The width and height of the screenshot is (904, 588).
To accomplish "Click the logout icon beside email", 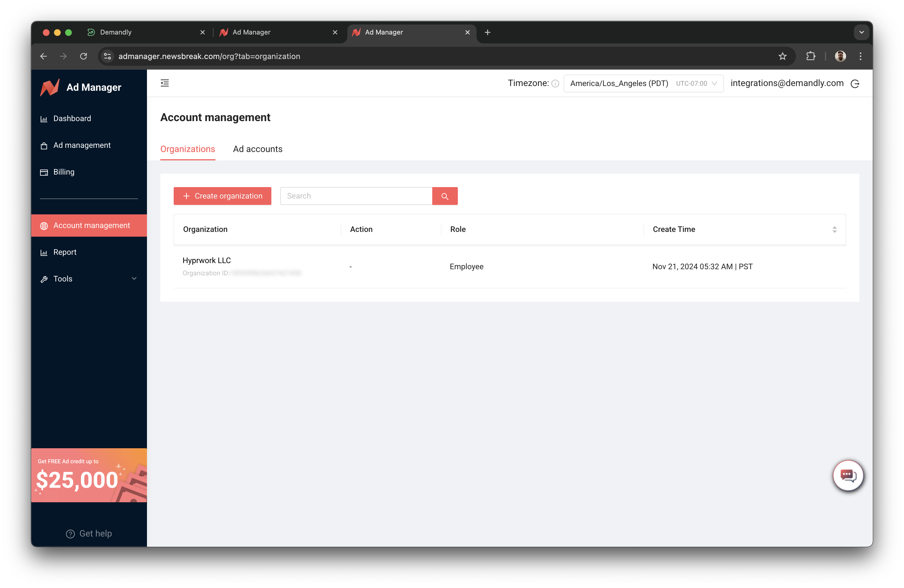I will click(855, 84).
